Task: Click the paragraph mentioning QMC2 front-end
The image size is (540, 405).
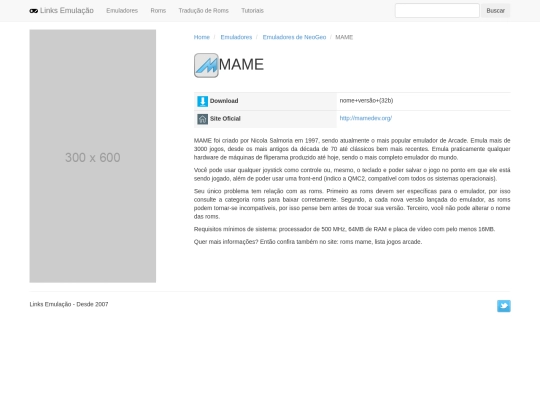Action: pyautogui.click(x=352, y=174)
